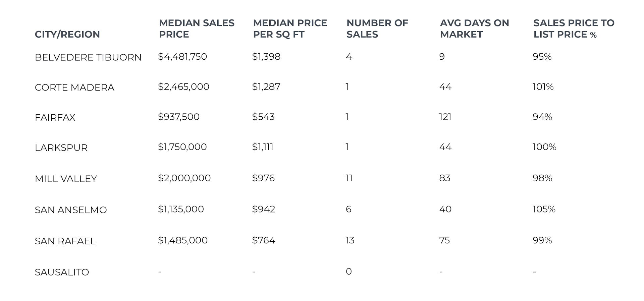Click the CITY/REGION column header
The image size is (644, 301).
pos(67,34)
